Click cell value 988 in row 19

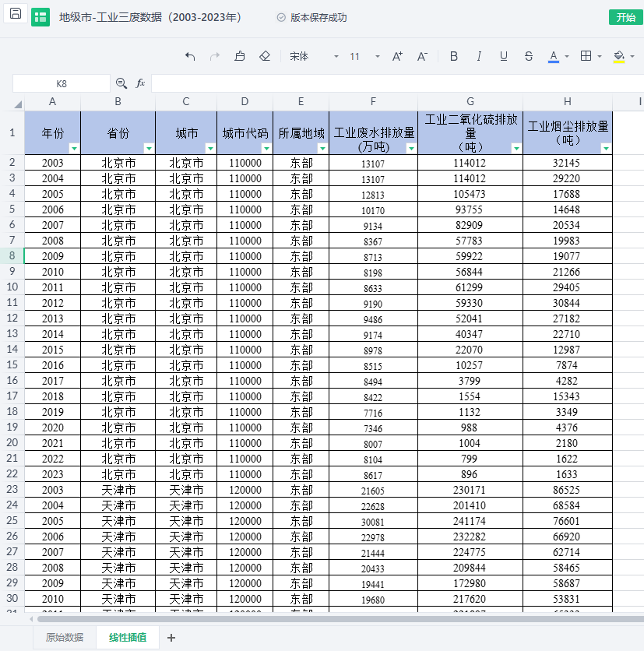pos(470,428)
